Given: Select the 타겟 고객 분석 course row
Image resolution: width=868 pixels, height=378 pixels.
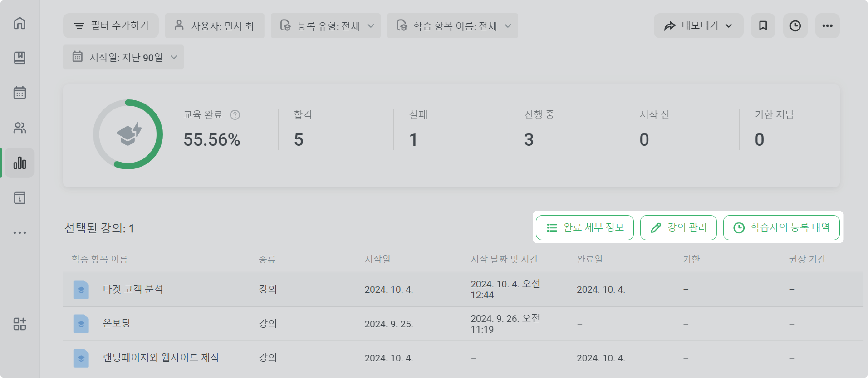Looking at the screenshot, I should pyautogui.click(x=463, y=289).
